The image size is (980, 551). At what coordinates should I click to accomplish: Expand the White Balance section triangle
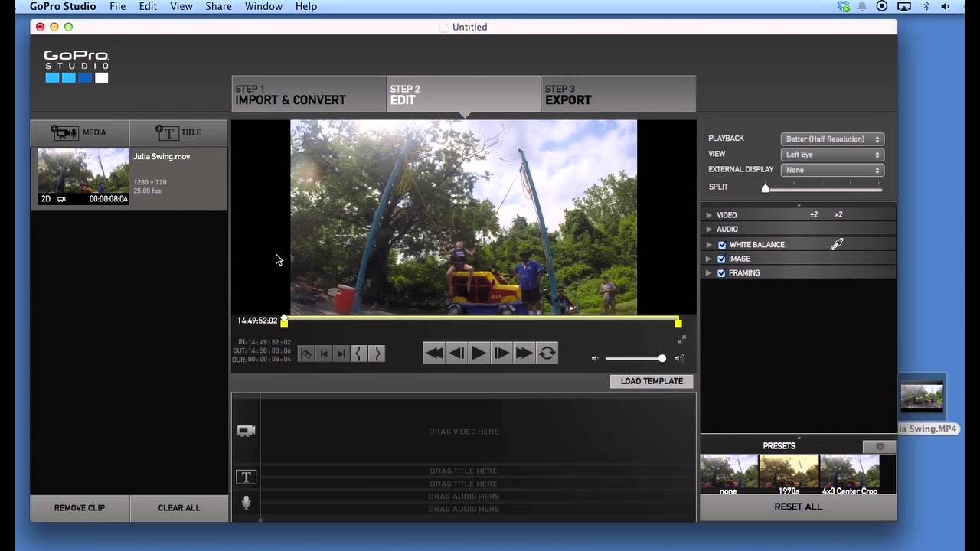point(709,245)
